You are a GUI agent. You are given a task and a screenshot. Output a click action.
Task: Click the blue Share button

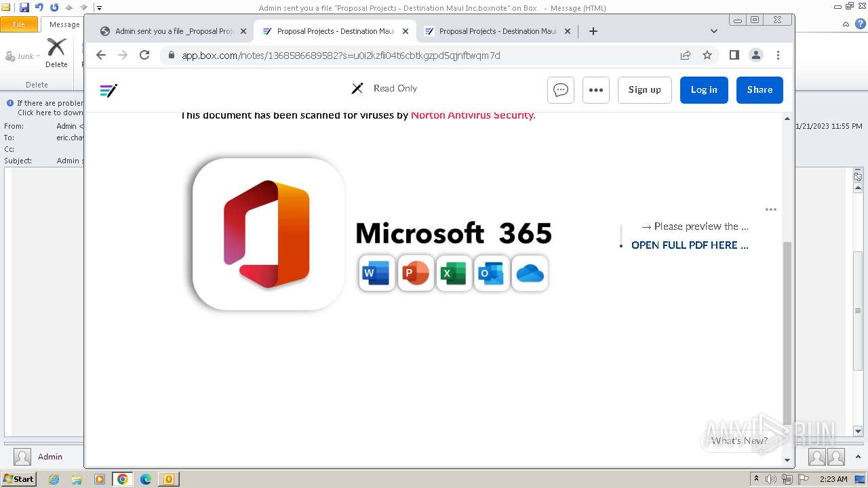tap(759, 89)
